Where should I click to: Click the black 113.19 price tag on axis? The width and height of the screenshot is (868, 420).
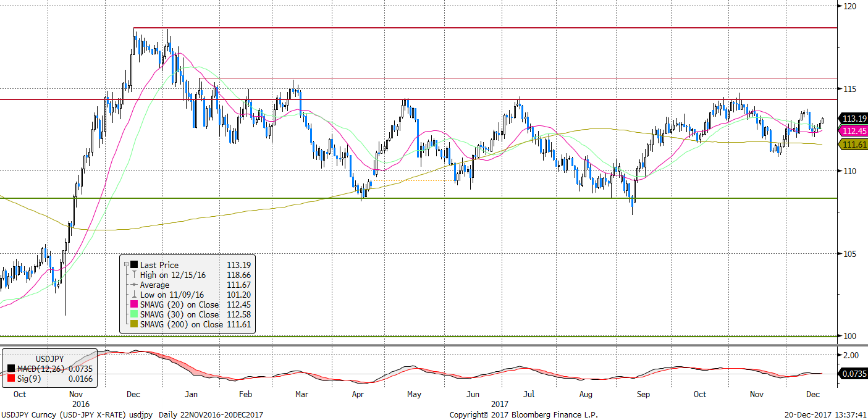pyautogui.click(x=853, y=118)
